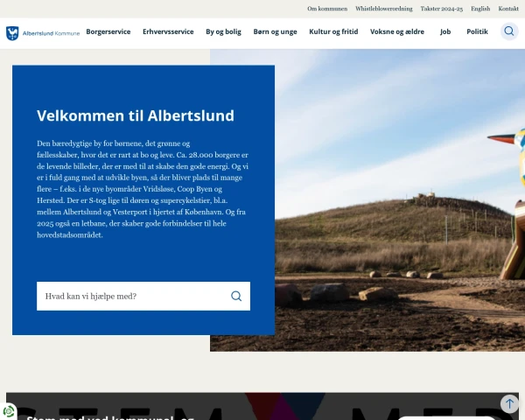Screen dimensions: 525x420
Task: Open the Kultur og fritid menu
Action: click(333, 31)
